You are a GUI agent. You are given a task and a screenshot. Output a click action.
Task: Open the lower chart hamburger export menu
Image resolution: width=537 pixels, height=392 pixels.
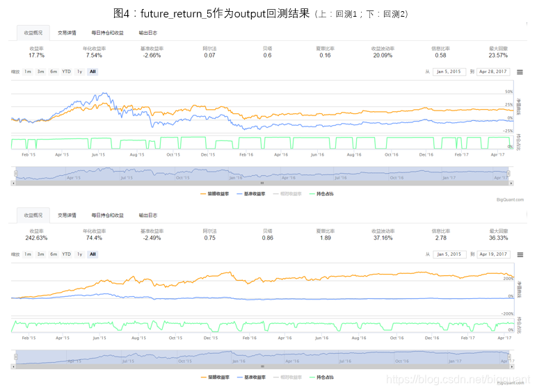tap(520, 255)
